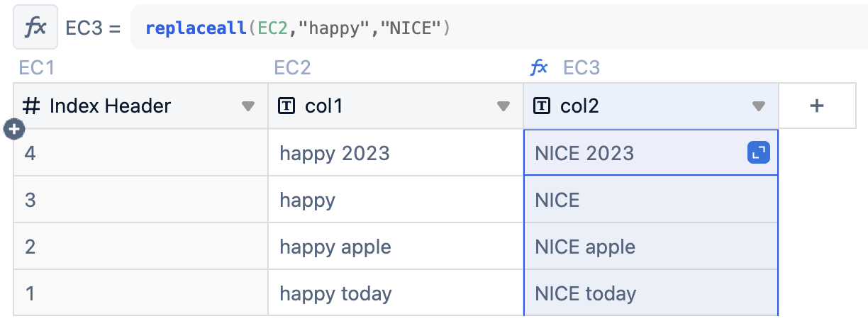Select the NICE today cell
Viewport: 868px width, 333px height.
point(651,293)
